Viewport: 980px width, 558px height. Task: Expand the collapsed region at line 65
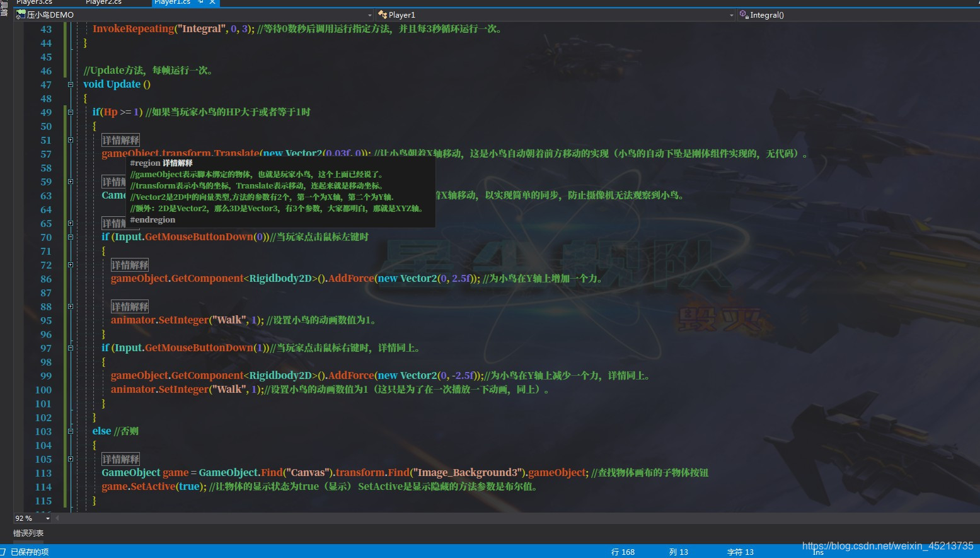click(71, 223)
